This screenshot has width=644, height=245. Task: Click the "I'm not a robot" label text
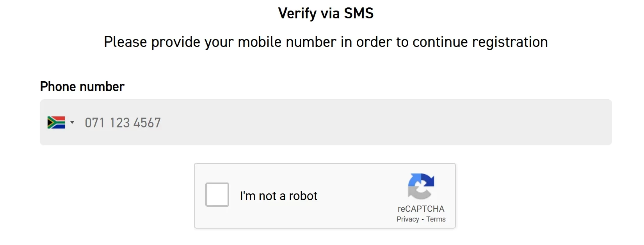(x=279, y=196)
